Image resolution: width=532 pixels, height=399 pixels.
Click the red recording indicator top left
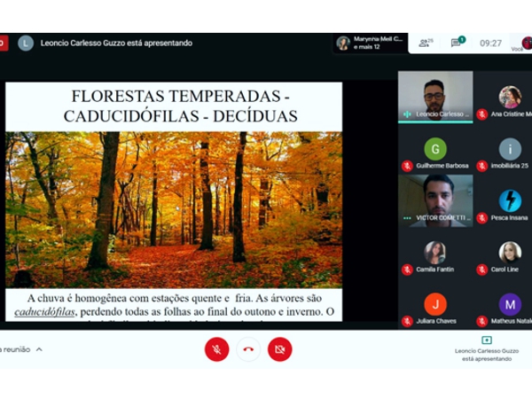pos(4,43)
